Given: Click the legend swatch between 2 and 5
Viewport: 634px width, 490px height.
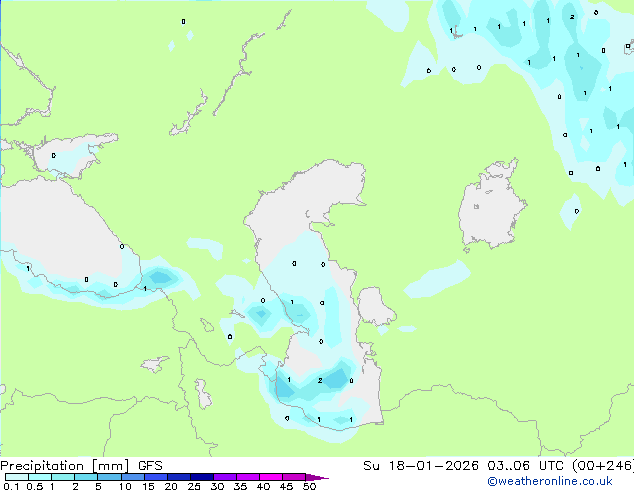Looking at the screenshot, I should coord(86,477).
